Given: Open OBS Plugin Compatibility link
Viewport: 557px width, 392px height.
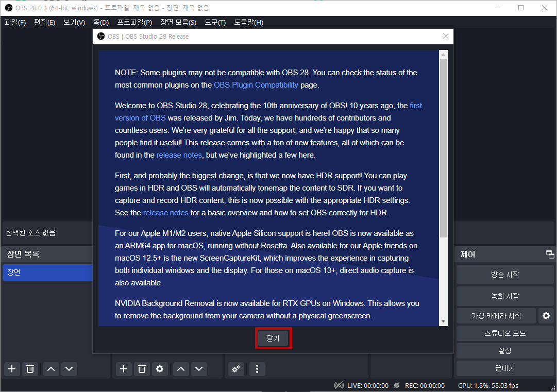Looking at the screenshot, I should coord(256,85).
